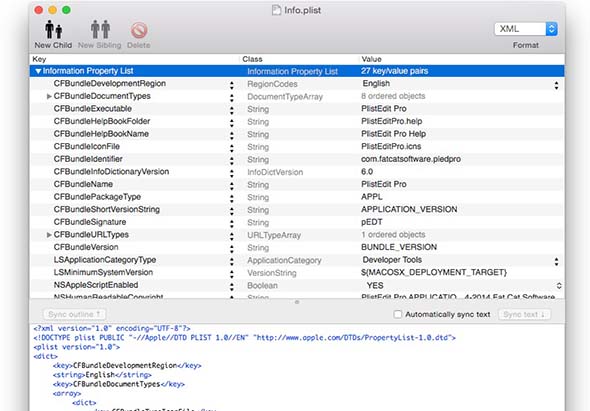Image resolution: width=590 pixels, height=411 pixels.
Task: Click the 27 key/value pairs cell
Action: [394, 71]
